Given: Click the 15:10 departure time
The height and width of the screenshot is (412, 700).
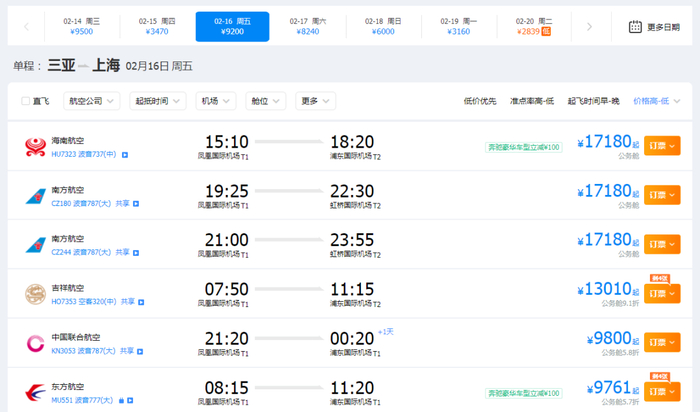Looking at the screenshot, I should coord(226,142).
